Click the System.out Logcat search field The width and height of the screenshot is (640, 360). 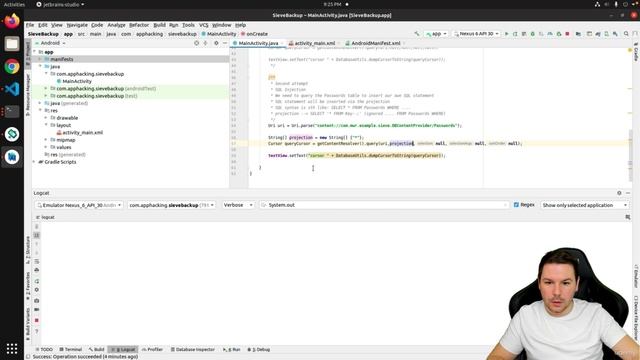tap(384, 205)
